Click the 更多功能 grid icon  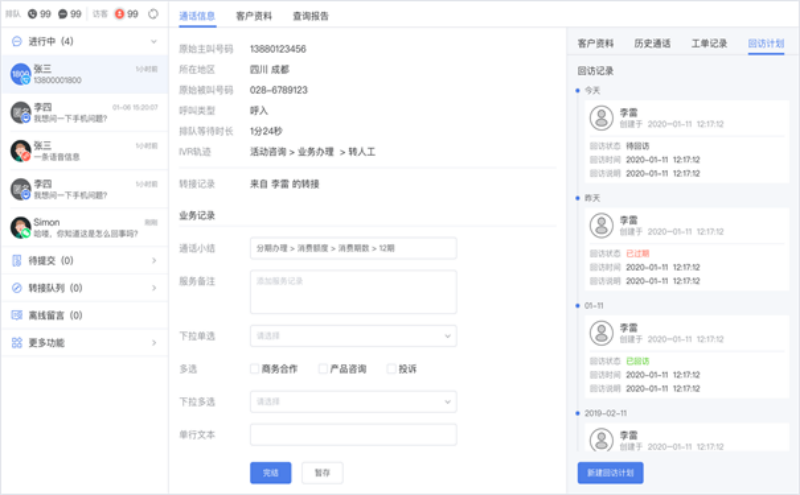[17, 343]
